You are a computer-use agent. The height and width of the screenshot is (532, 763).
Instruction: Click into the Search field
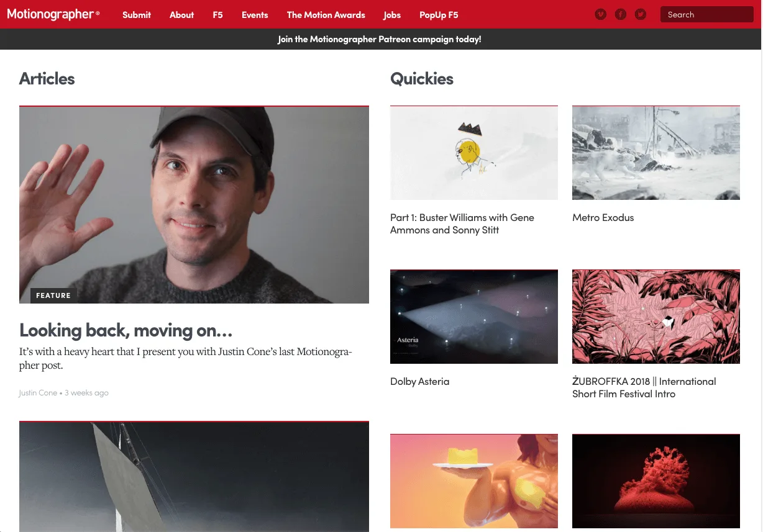point(707,14)
